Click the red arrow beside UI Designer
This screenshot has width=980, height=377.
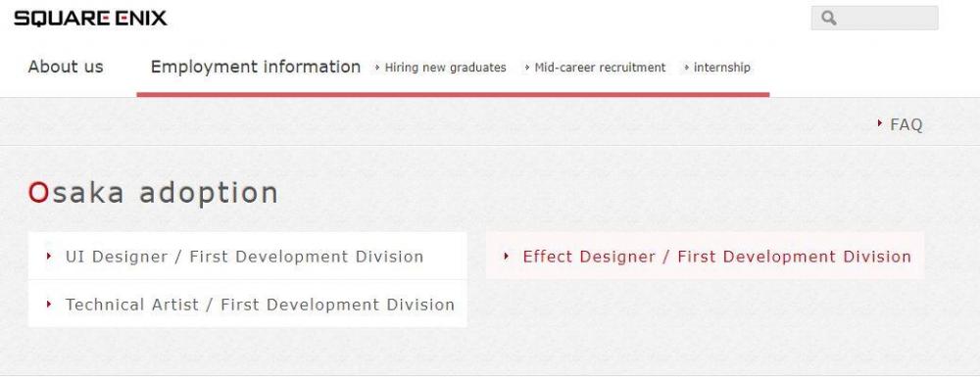tap(49, 256)
